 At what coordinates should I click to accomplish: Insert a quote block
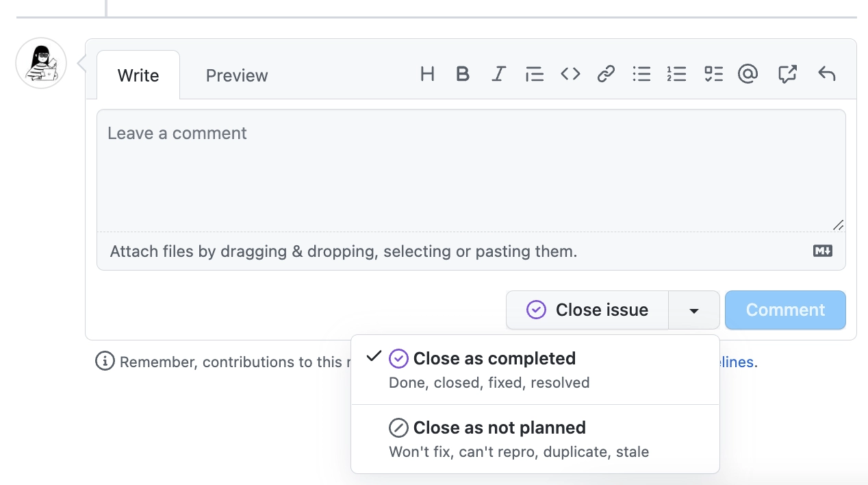tap(535, 74)
